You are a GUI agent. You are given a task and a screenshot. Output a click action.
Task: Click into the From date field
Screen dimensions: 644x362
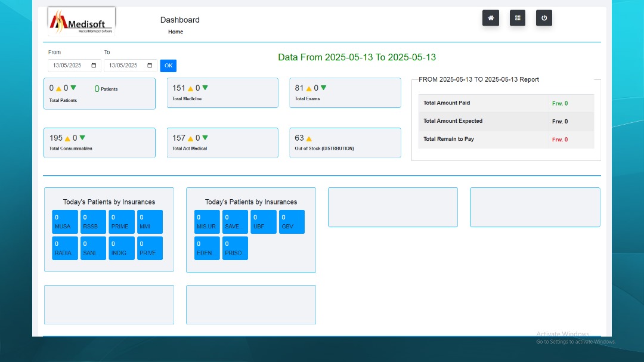pyautogui.click(x=66, y=66)
